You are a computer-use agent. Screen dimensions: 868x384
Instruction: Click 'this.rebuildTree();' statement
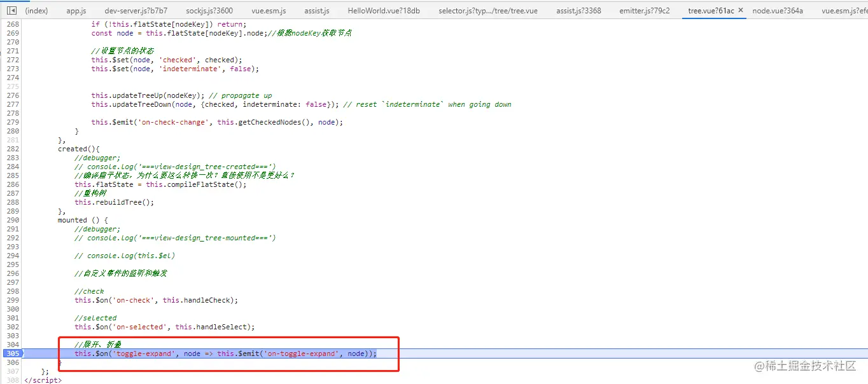[x=115, y=202]
